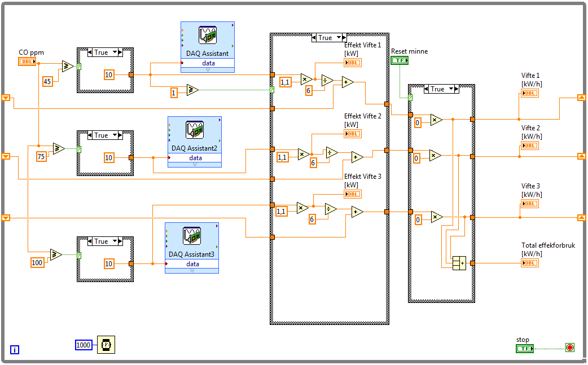Click the numeric constant 100
Viewport: 588px width, 365px height.
(37, 263)
